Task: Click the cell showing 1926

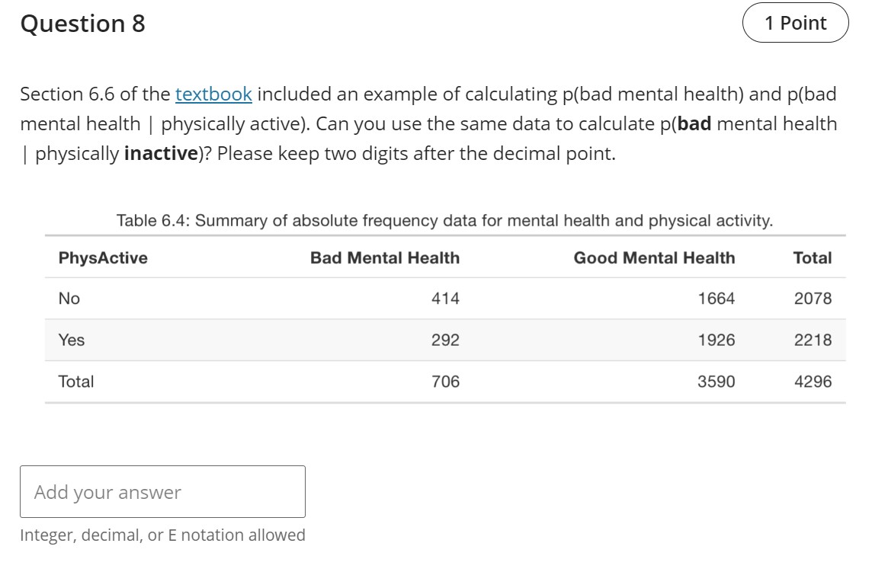Action: [x=717, y=340]
